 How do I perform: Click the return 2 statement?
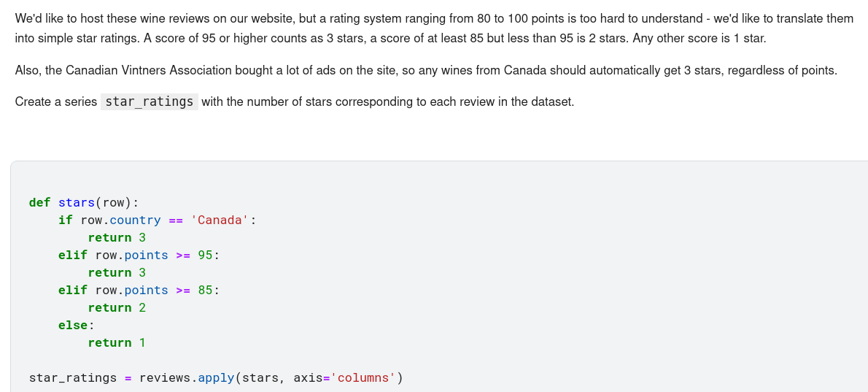pyautogui.click(x=117, y=307)
